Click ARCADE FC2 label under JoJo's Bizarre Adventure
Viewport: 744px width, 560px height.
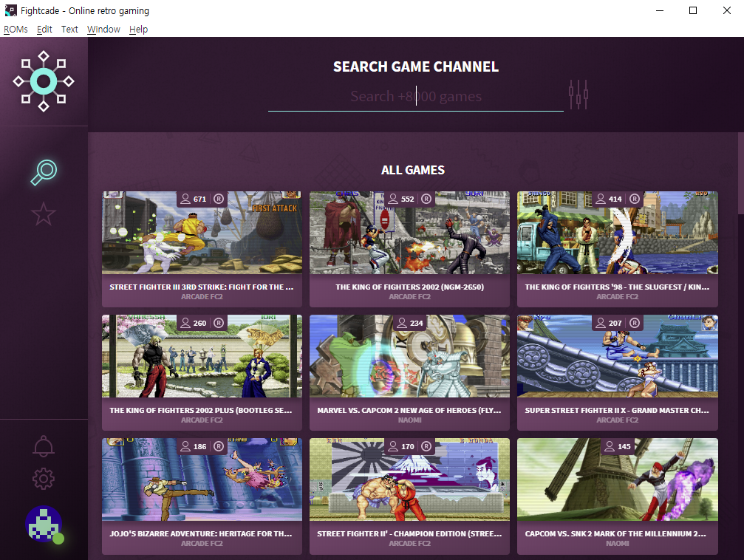202,544
